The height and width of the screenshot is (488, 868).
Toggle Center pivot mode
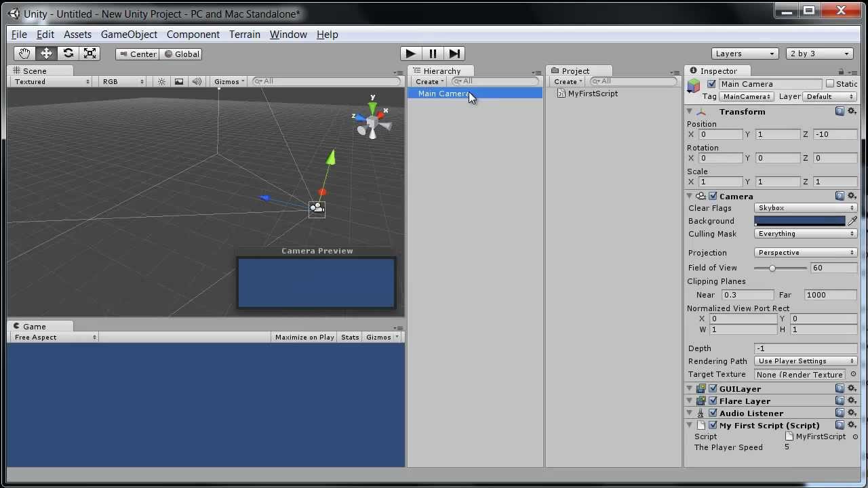pyautogui.click(x=138, y=54)
